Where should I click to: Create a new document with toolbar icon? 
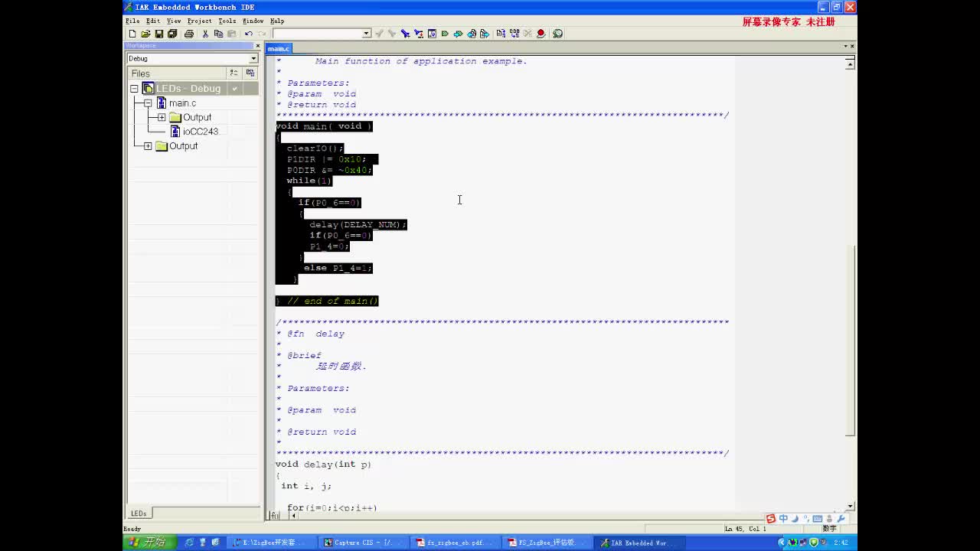(132, 34)
